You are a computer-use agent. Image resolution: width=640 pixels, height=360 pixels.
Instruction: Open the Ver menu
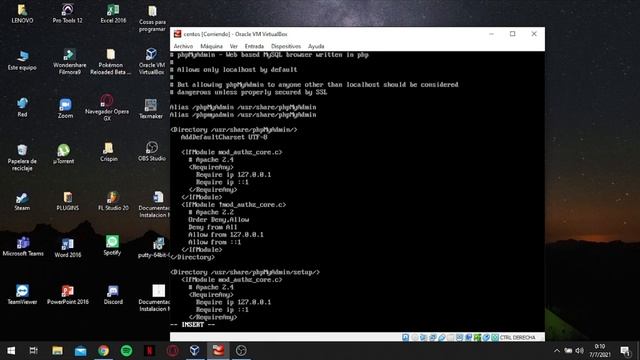tap(233, 46)
